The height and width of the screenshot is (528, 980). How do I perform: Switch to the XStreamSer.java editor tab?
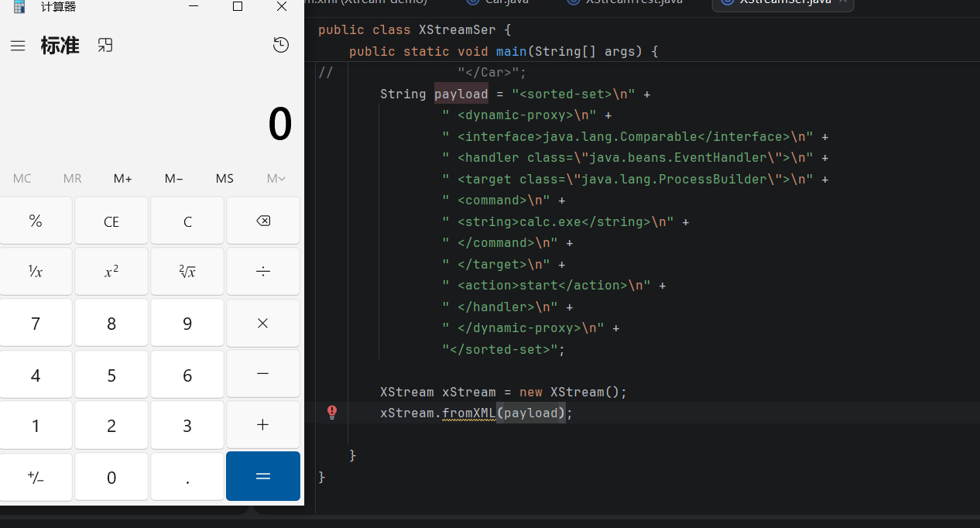(x=783, y=2)
